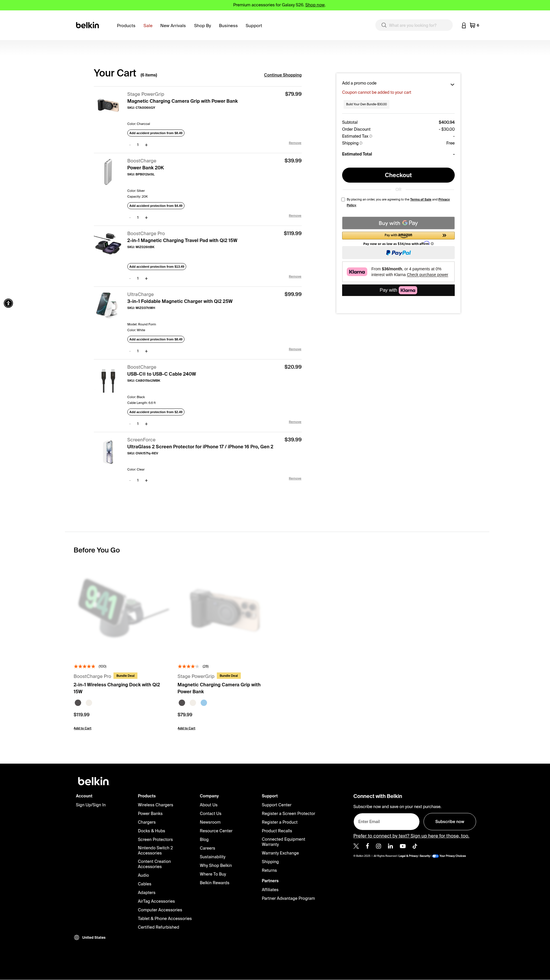Open the Estimated Tax info icon
This screenshot has height=980, width=550.
tap(371, 136)
